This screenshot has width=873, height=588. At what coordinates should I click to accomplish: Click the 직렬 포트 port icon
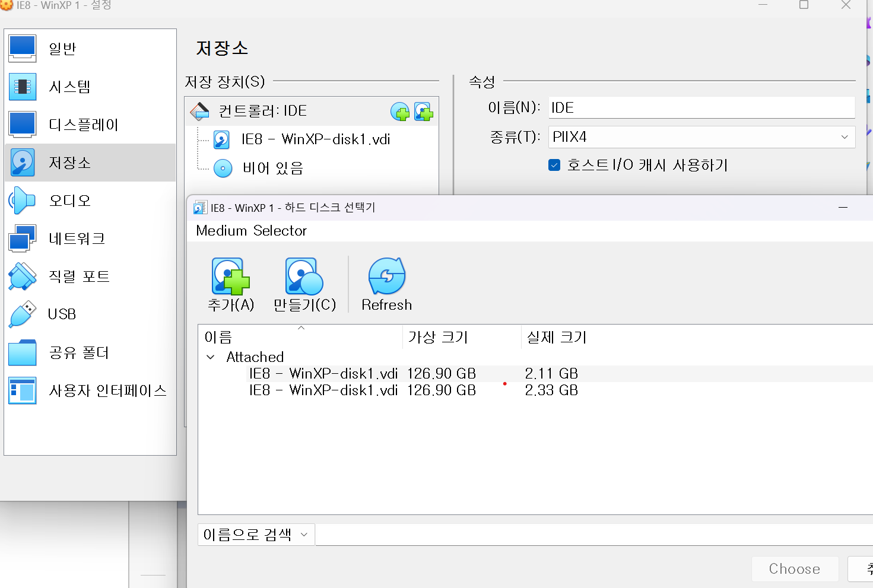23,276
